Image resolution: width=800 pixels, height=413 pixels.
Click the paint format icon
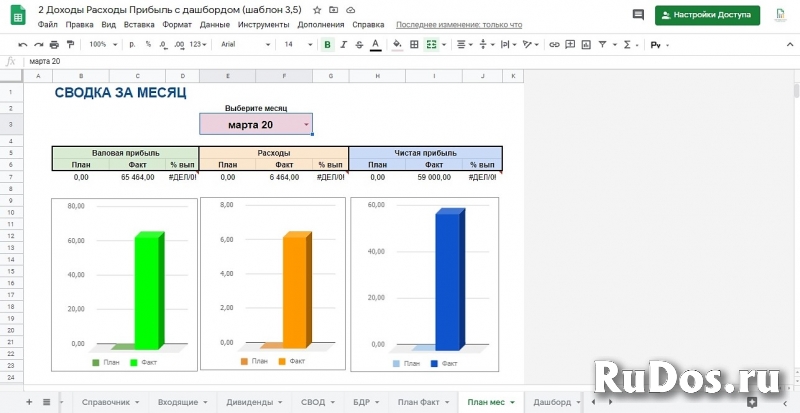(69, 45)
